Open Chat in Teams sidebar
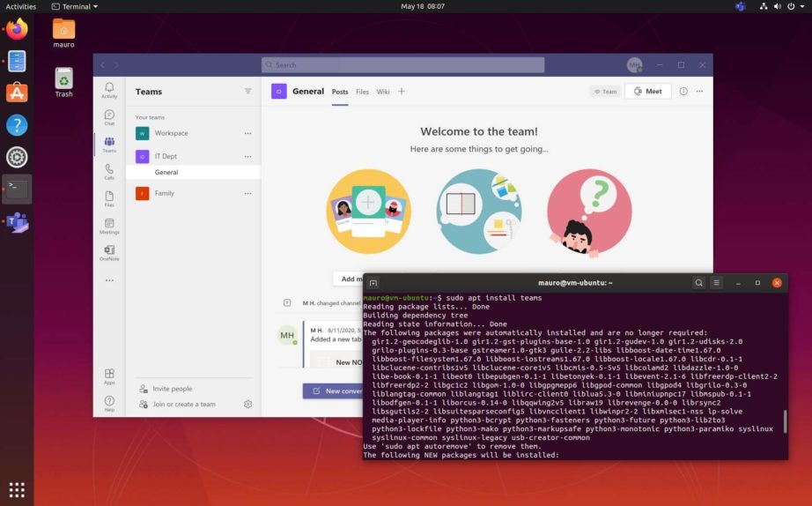Image resolution: width=812 pixels, height=506 pixels. click(x=109, y=117)
